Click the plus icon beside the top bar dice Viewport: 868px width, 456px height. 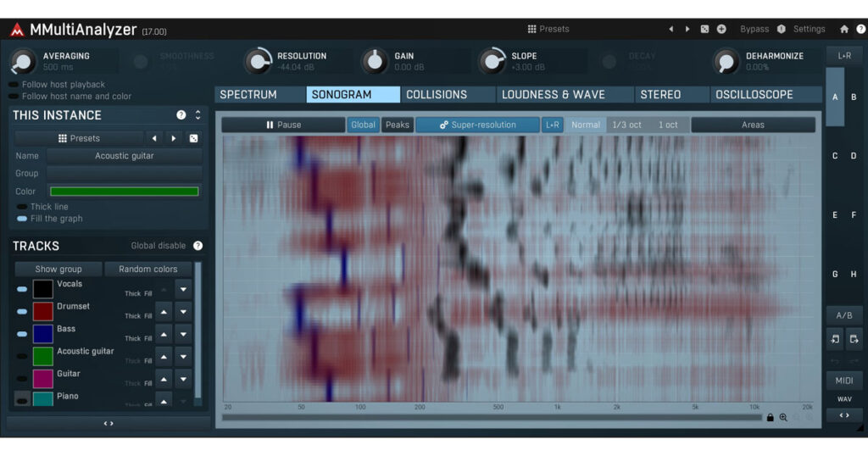click(721, 29)
